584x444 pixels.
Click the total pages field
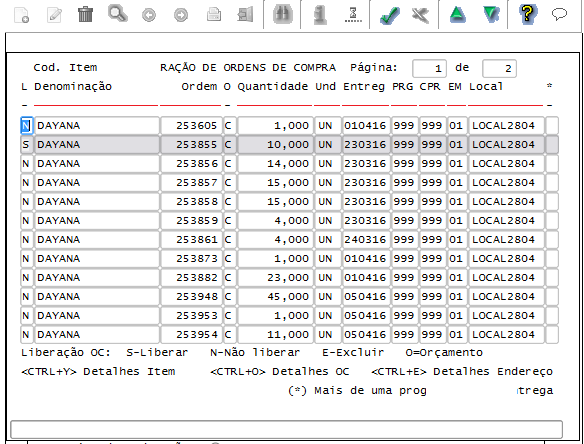tap(499, 69)
